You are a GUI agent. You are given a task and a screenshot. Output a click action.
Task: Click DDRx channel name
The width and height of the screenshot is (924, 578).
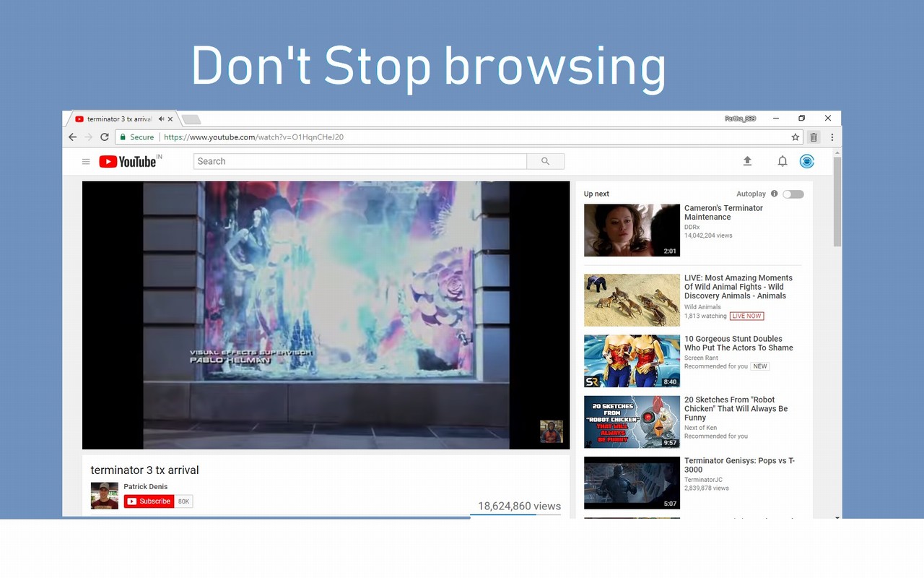click(x=692, y=227)
